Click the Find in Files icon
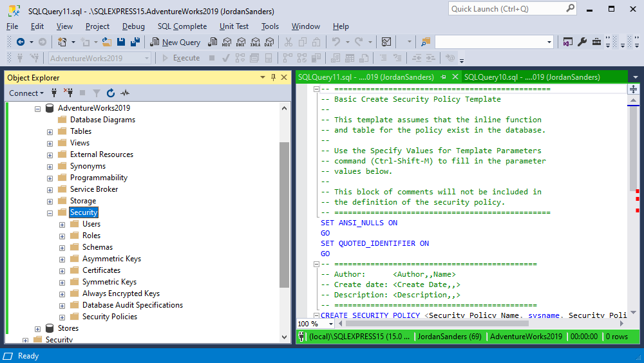 (x=426, y=42)
